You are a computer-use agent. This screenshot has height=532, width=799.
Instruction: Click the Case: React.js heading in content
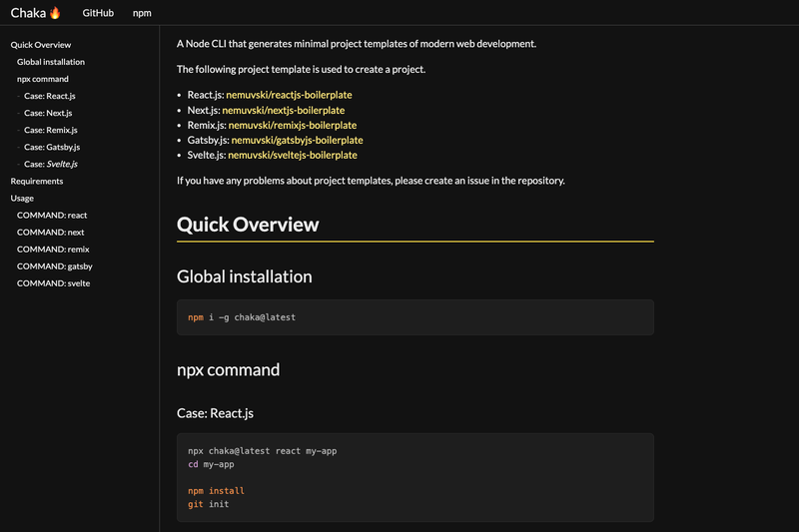[215, 413]
